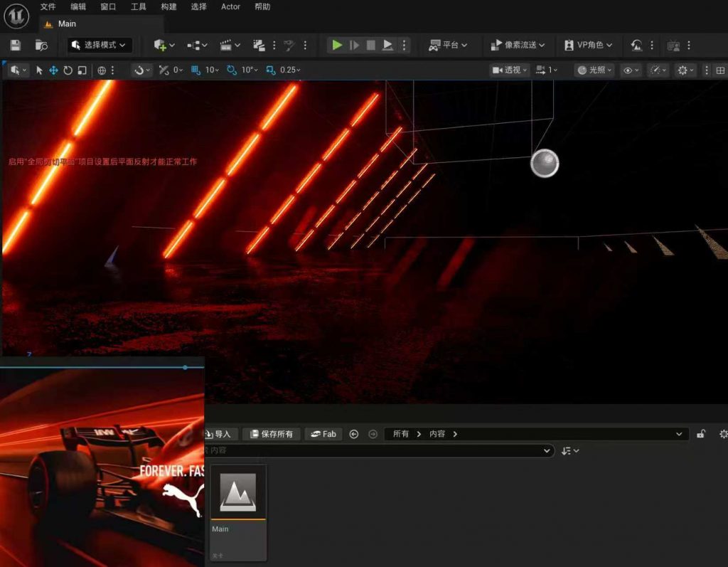Open the 平台 platforms dropdown
Image resolution: width=728 pixels, height=567 pixels.
click(448, 45)
